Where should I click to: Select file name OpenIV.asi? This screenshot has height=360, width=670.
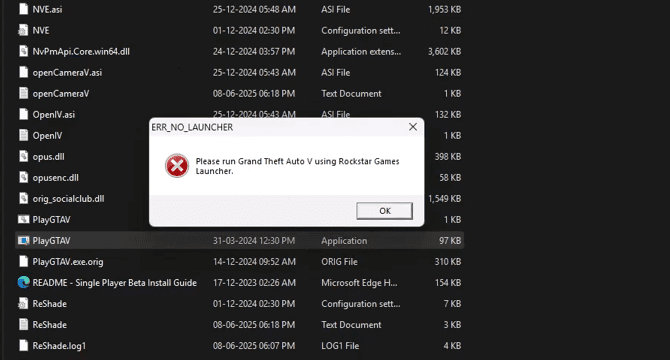53,114
